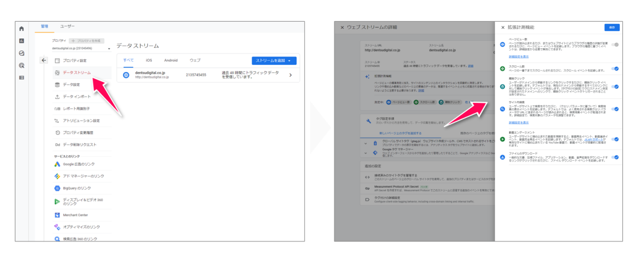
Task: Switch to the ユーザー tab
Action: click(67, 26)
